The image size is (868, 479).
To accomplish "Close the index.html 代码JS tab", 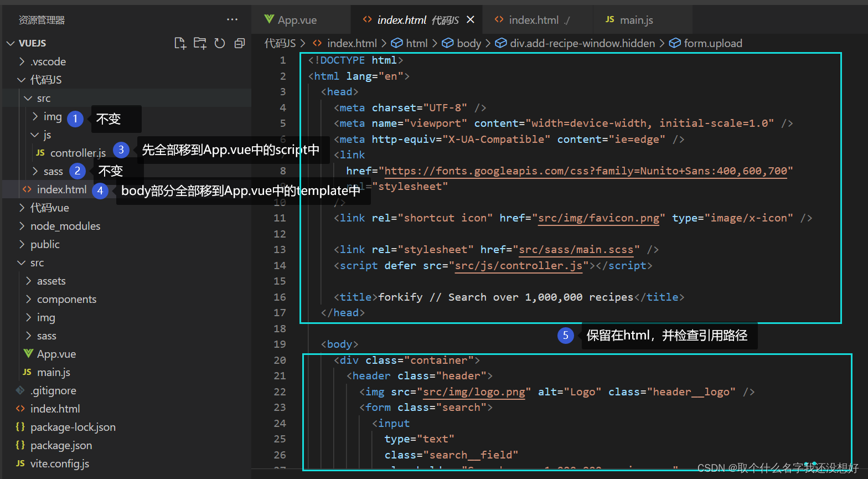I will (x=471, y=20).
